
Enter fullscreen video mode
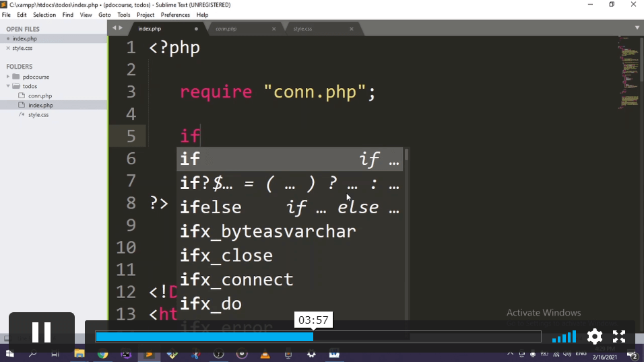point(619,336)
